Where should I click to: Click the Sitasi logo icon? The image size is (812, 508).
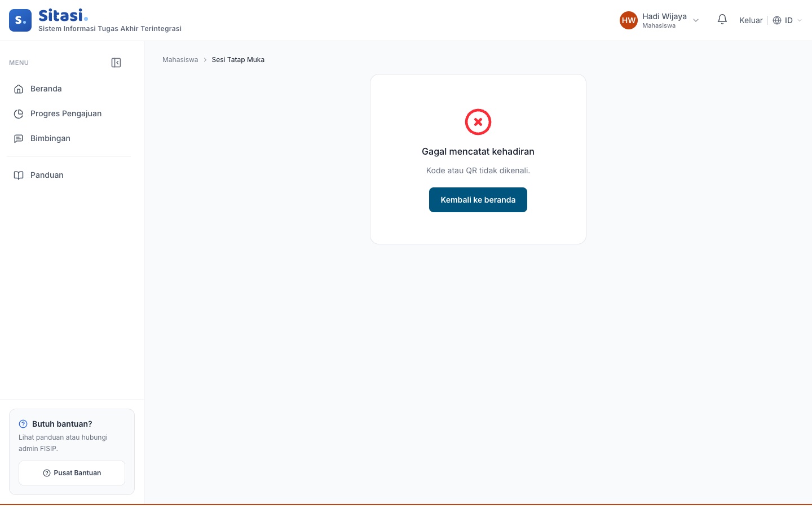(x=20, y=20)
